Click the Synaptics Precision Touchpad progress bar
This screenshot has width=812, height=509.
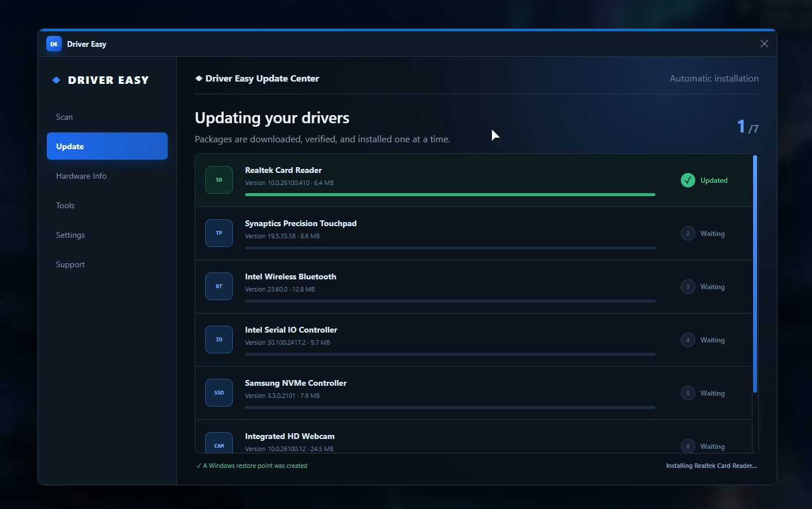[x=450, y=248]
